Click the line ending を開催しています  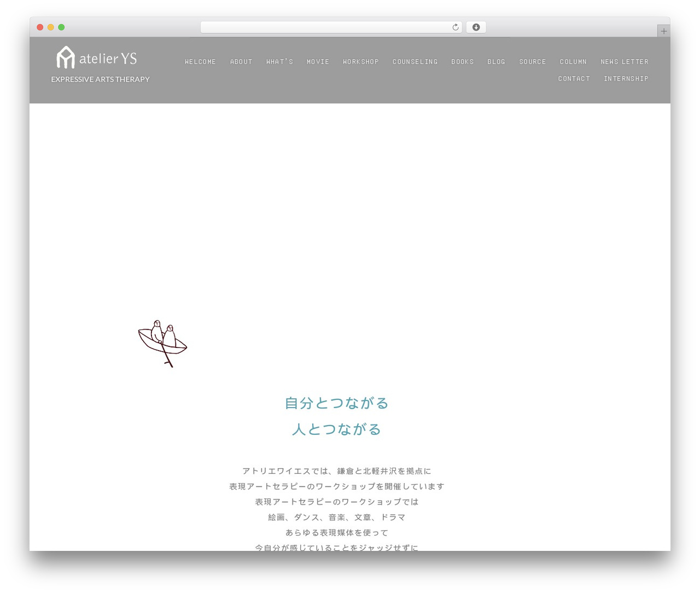(336, 486)
